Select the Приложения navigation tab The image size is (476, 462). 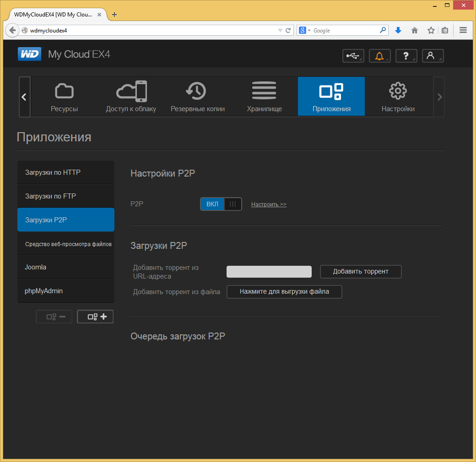click(331, 97)
